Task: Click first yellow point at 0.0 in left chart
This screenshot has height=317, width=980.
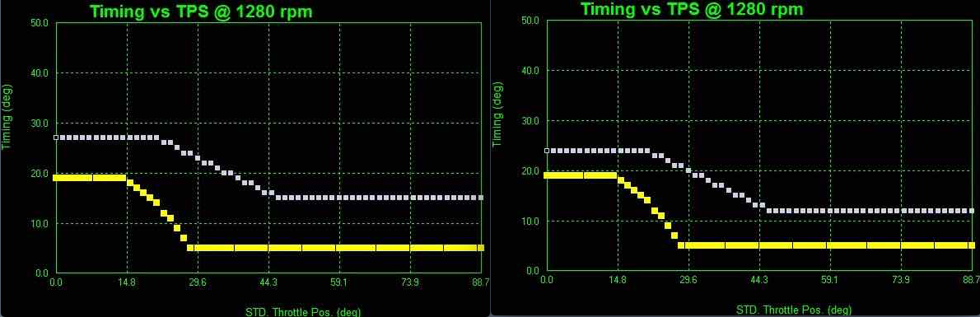Action: click(56, 178)
